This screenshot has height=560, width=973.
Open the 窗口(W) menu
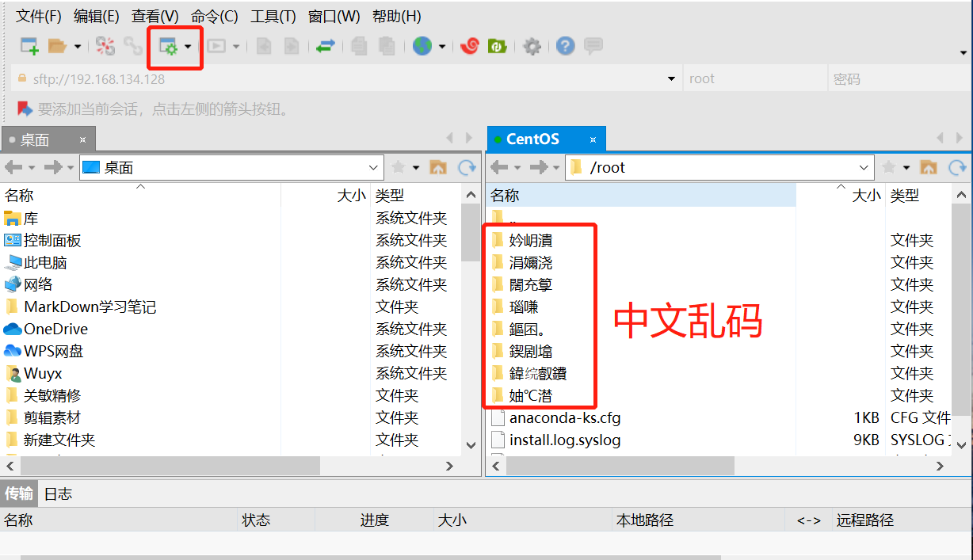(x=334, y=16)
